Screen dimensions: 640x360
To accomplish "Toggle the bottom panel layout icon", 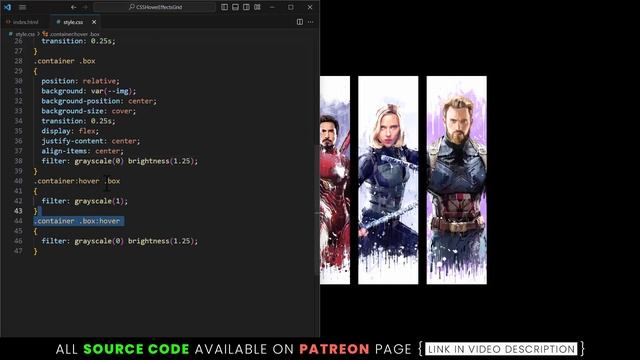I will tap(236, 7).
